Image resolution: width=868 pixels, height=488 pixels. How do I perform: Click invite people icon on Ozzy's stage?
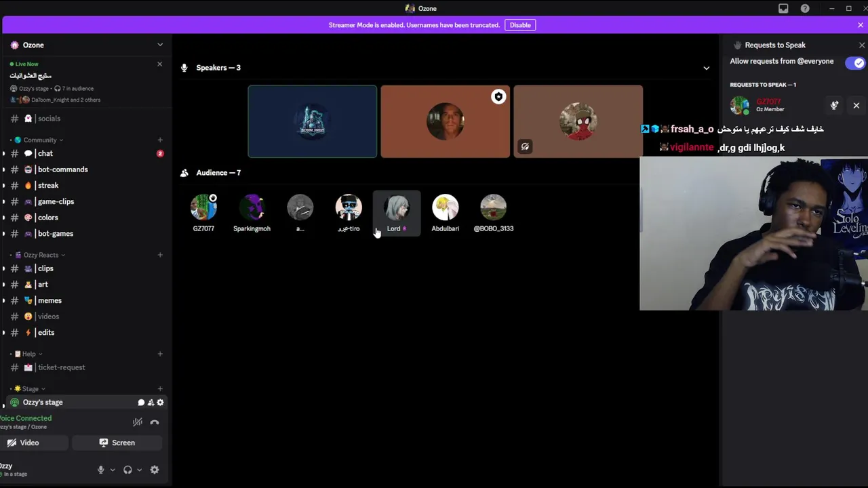[151, 403]
